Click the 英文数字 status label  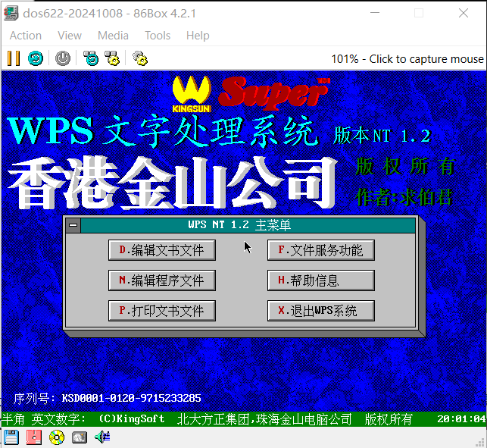pyautogui.click(x=58, y=419)
